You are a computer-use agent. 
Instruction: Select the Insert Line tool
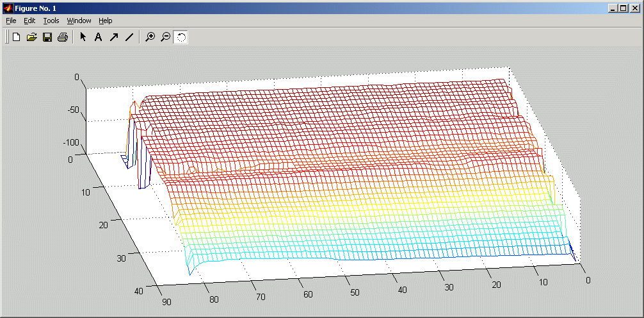(129, 37)
